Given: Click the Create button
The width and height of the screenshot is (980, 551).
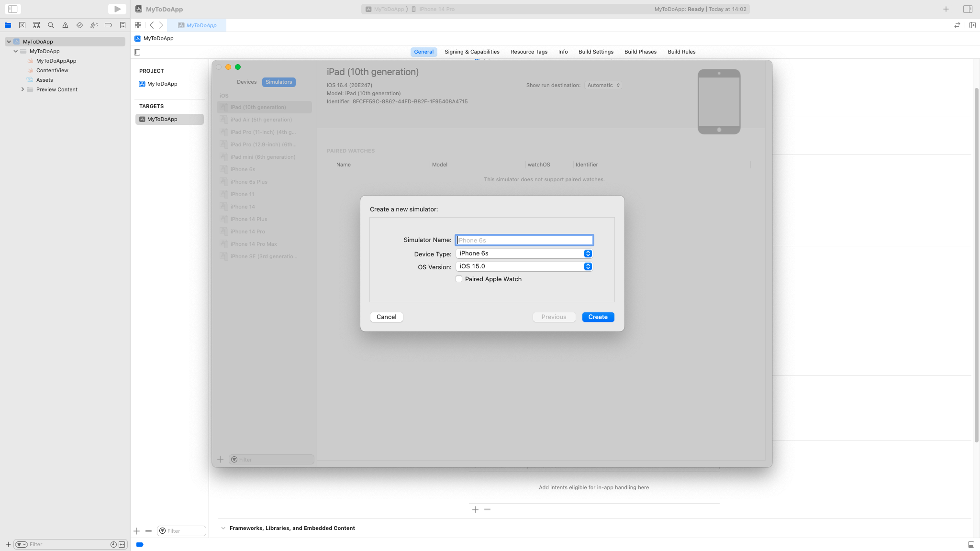Looking at the screenshot, I should [598, 317].
